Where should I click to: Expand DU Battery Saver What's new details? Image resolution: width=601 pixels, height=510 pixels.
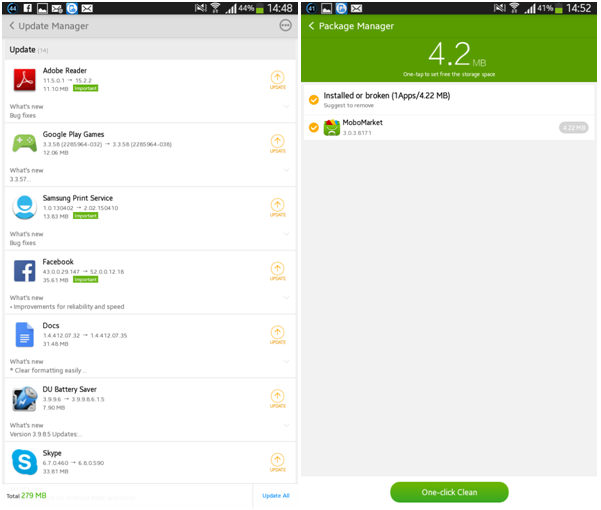[x=286, y=425]
